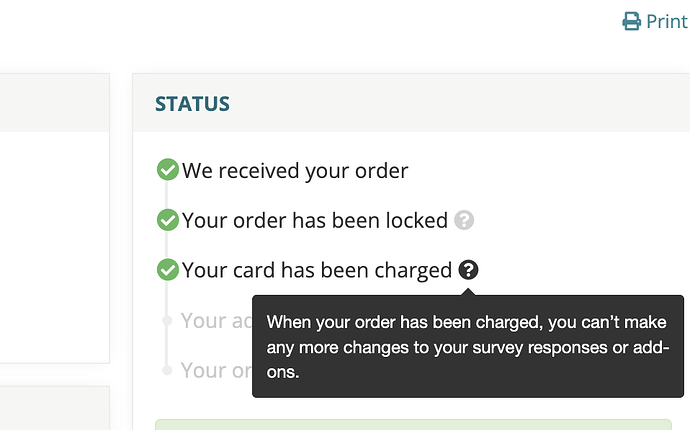This screenshot has height=430, width=690.
Task: Select the STATUS heading
Action: [x=192, y=104]
